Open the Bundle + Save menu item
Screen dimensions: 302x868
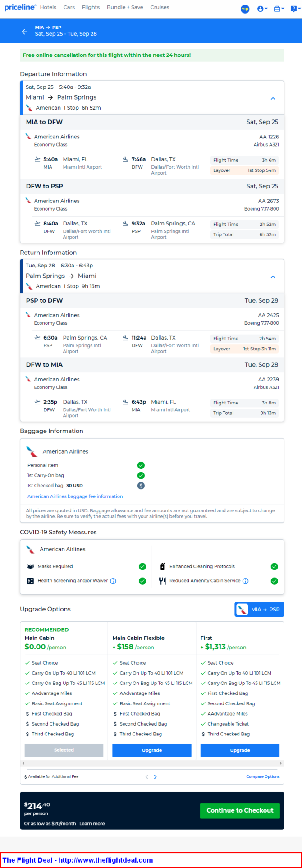click(x=125, y=7)
